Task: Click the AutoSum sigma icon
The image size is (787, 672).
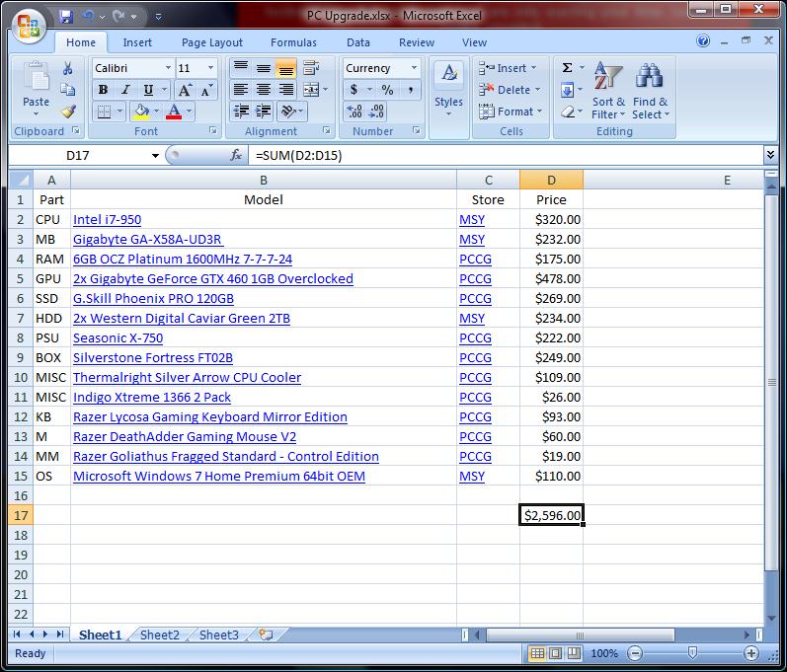Action: pyautogui.click(x=567, y=68)
